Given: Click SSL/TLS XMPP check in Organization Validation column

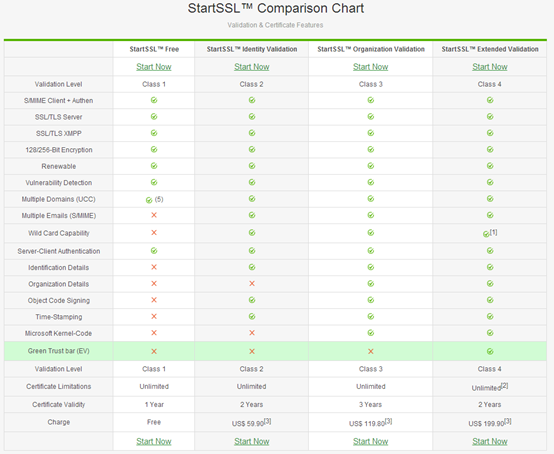Looking at the screenshot, I should pos(371,133).
